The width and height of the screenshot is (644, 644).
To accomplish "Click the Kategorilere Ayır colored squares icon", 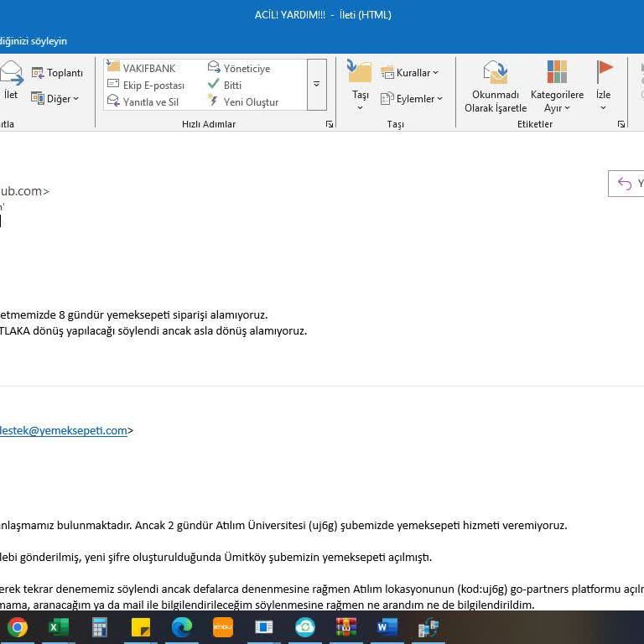I will tap(557, 71).
